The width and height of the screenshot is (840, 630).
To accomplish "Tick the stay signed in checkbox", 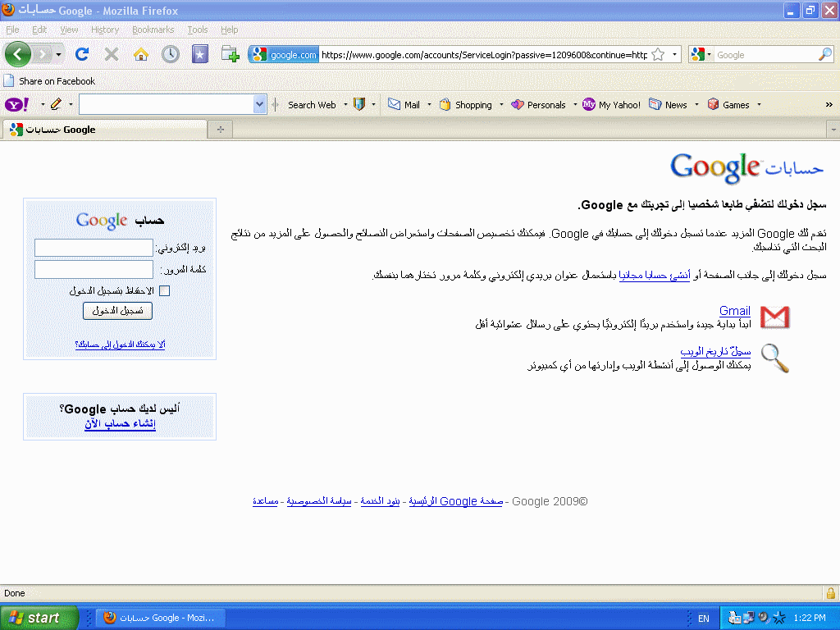I will click(x=164, y=291).
